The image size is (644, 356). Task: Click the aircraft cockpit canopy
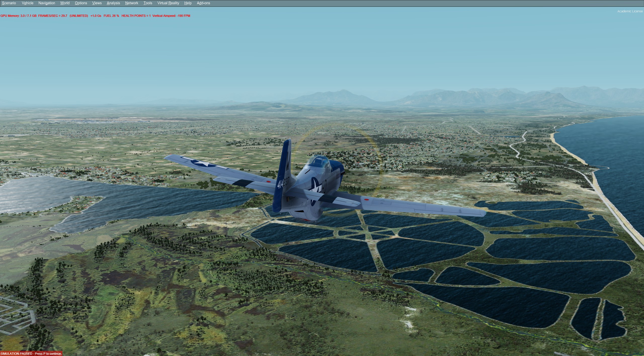pyautogui.click(x=318, y=162)
